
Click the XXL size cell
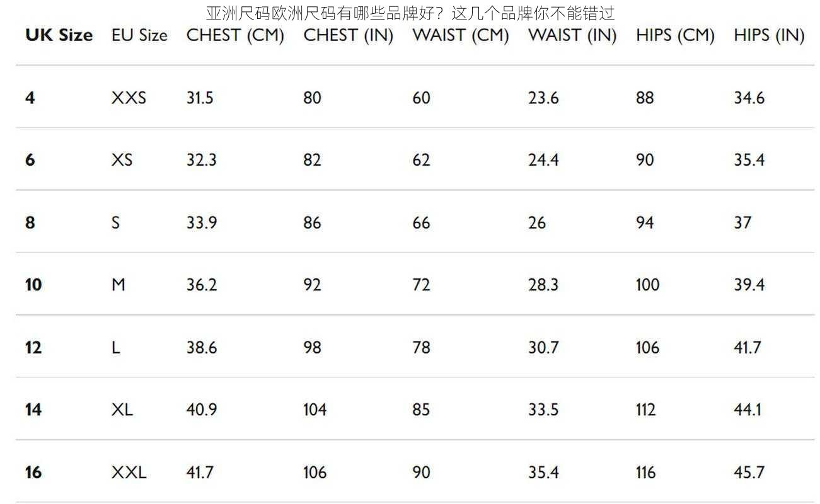coord(129,472)
